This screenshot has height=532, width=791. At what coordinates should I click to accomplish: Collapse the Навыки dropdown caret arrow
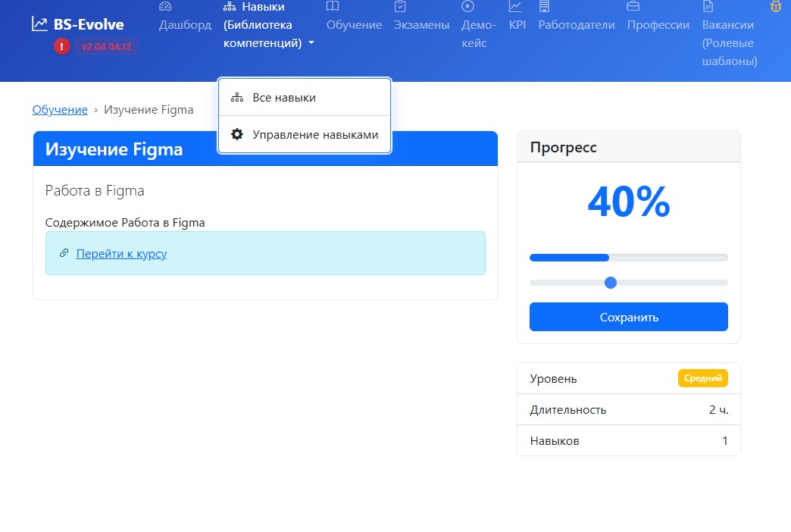[311, 43]
